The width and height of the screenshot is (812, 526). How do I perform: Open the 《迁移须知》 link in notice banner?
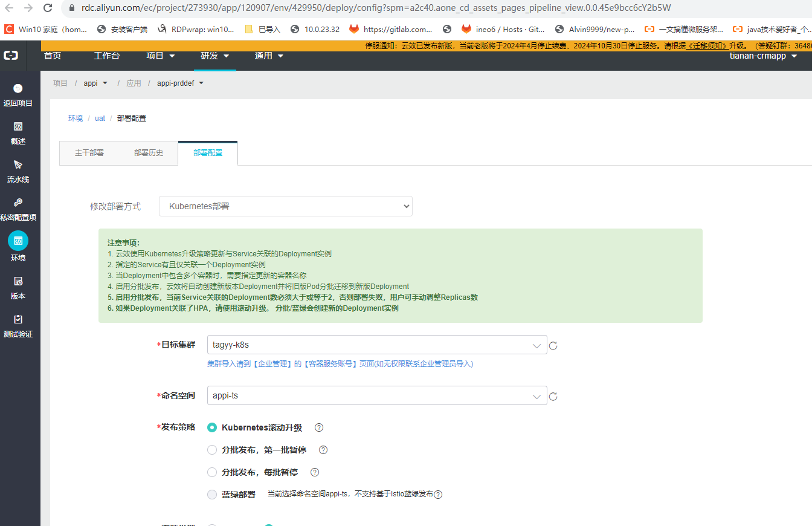click(707, 45)
